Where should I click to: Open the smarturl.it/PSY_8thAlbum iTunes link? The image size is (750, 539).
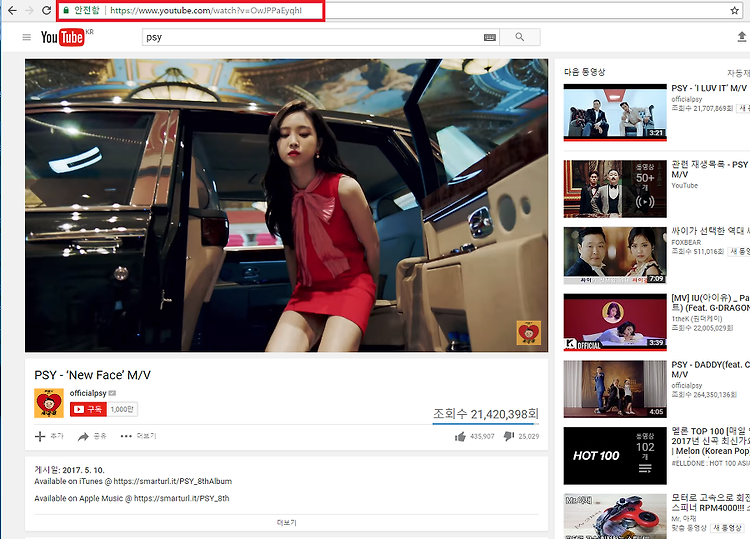173,481
